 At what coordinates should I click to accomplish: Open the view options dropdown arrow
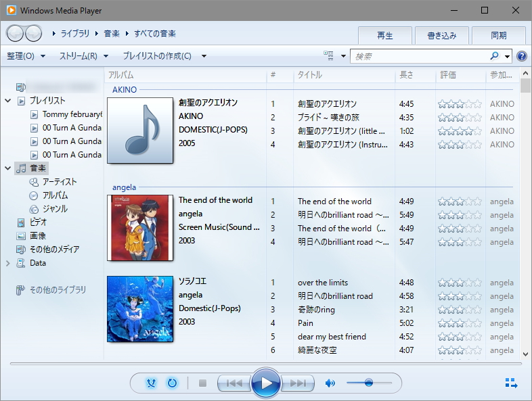point(343,56)
